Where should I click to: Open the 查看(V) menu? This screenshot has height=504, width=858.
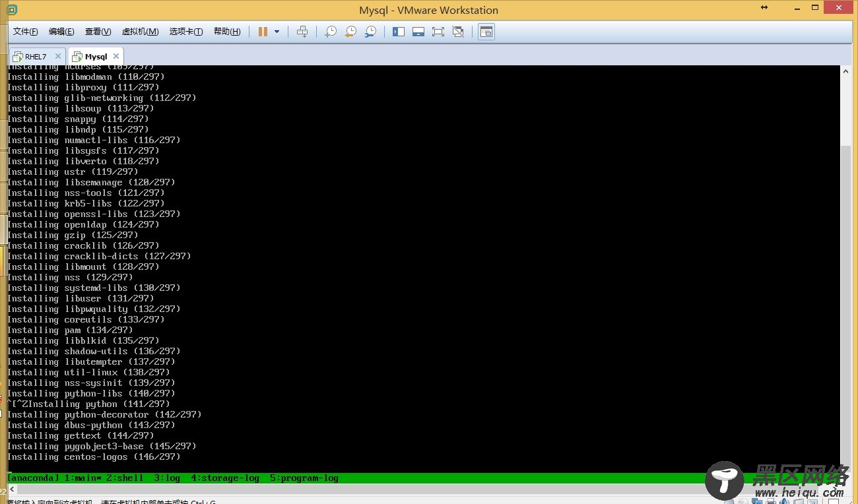point(98,32)
